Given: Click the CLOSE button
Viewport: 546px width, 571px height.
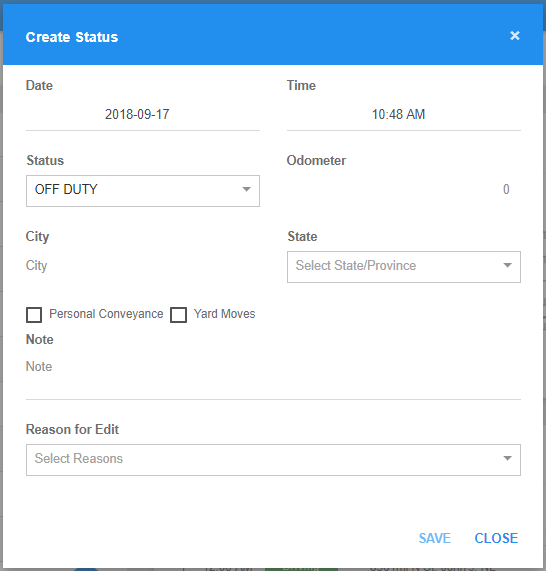Looking at the screenshot, I should (496, 538).
